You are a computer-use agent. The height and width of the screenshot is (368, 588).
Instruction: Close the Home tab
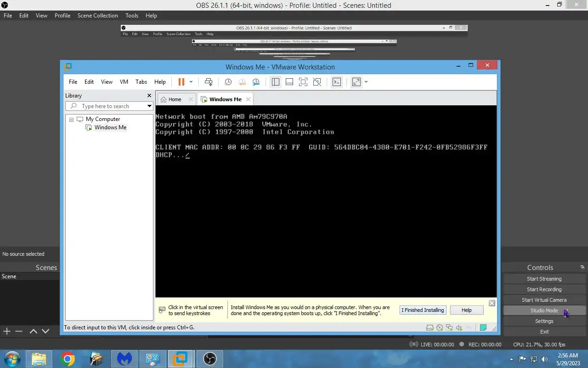click(191, 99)
